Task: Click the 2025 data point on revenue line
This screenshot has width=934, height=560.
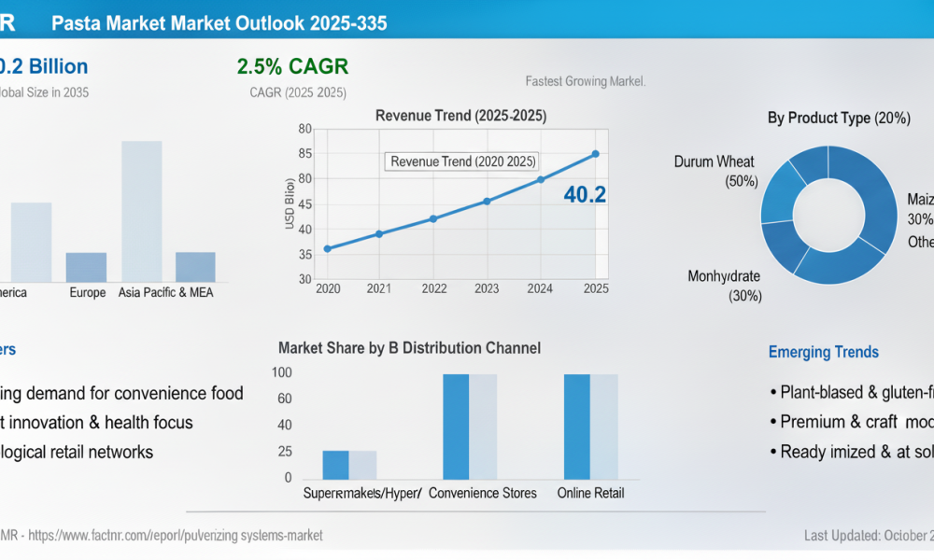Action: (x=596, y=154)
